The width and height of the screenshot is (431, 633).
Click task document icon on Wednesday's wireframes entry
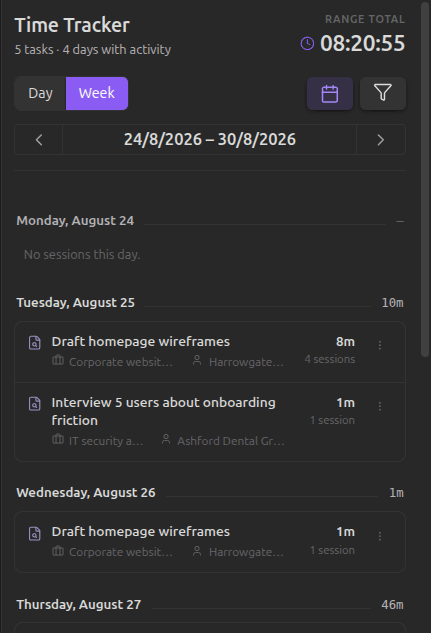(x=35, y=533)
